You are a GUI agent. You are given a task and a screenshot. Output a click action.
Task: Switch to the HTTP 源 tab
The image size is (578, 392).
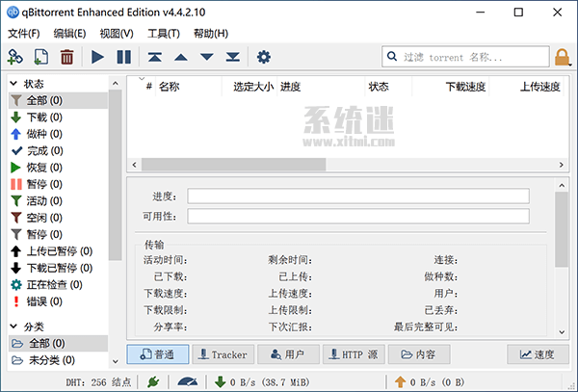point(354,354)
